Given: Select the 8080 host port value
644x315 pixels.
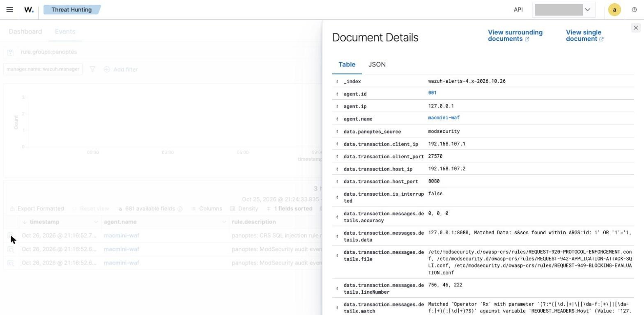Looking at the screenshot, I should point(434,181).
